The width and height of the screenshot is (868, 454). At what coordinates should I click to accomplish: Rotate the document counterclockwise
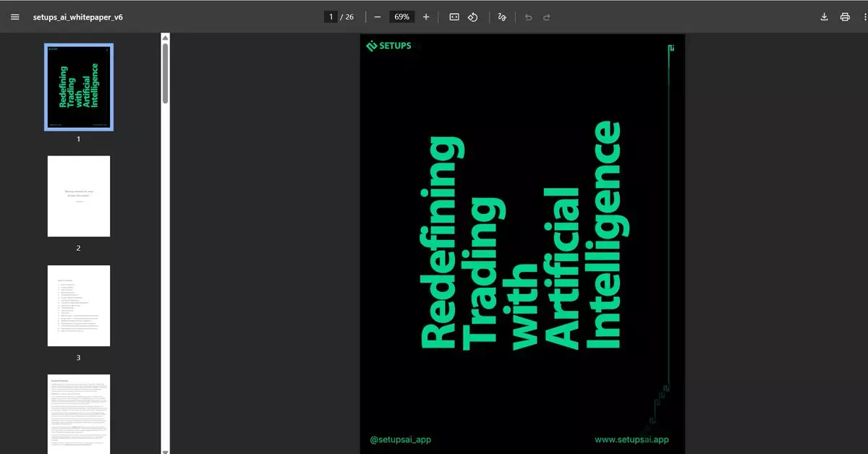click(x=473, y=17)
